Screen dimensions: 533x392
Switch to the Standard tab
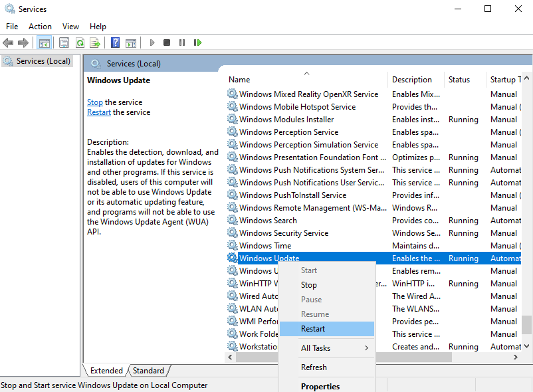coord(149,371)
